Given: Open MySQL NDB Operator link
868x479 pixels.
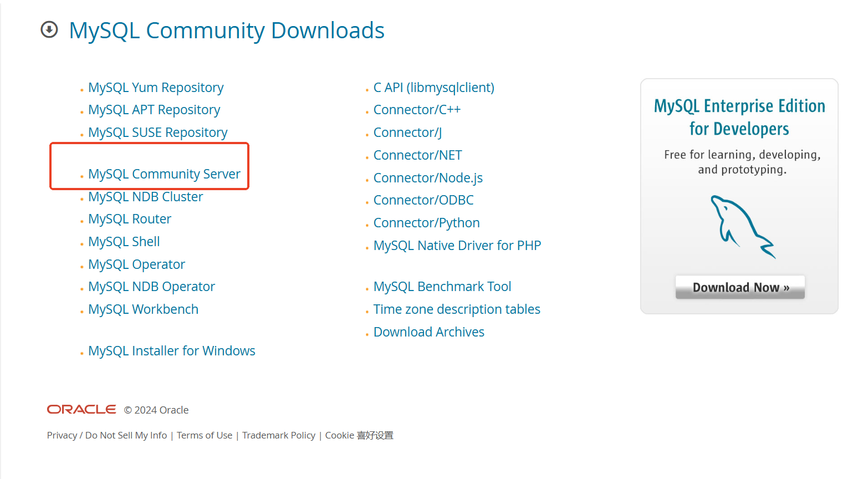Looking at the screenshot, I should pos(151,287).
